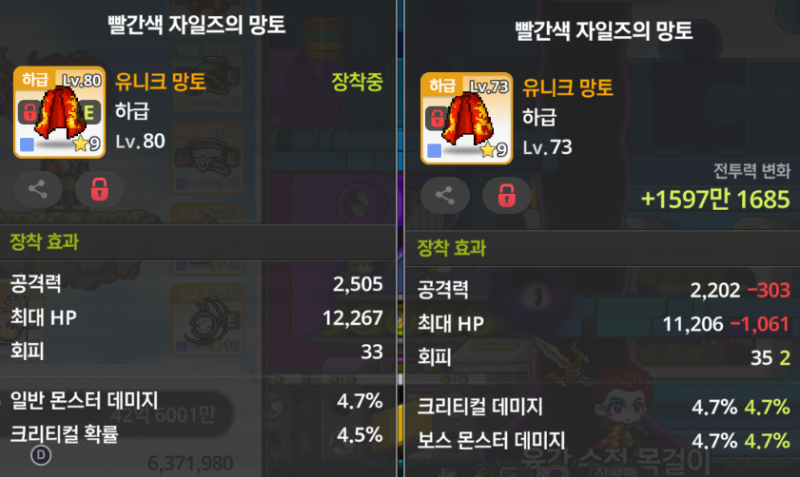Click the circular D icon at bottom left
Viewport: 800px width, 477px height.
[x=41, y=455]
